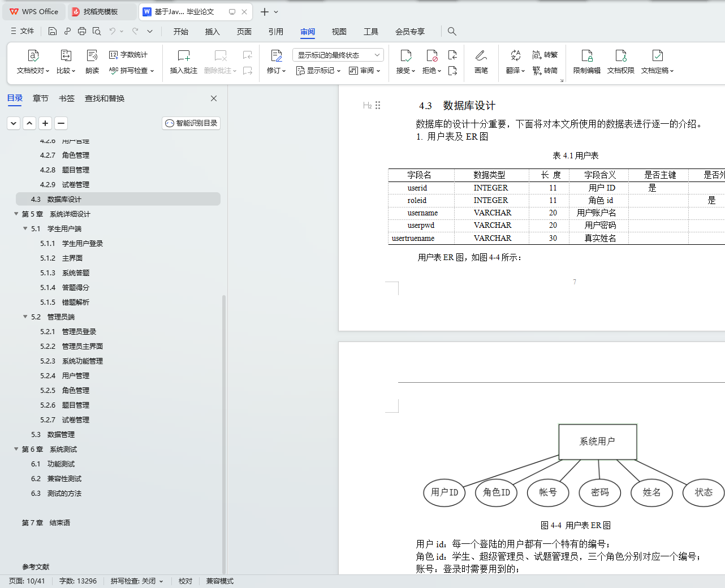Select the 画笔 pen tool

[x=481, y=62]
